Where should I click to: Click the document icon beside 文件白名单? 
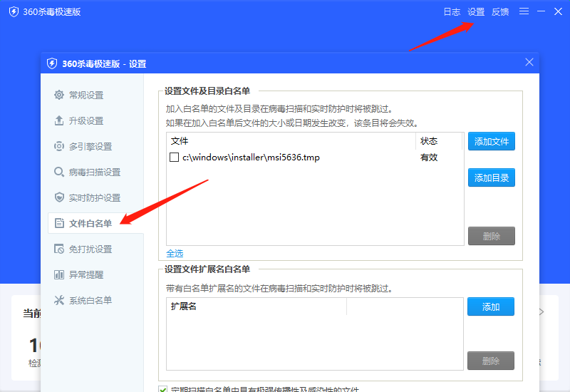coord(59,223)
